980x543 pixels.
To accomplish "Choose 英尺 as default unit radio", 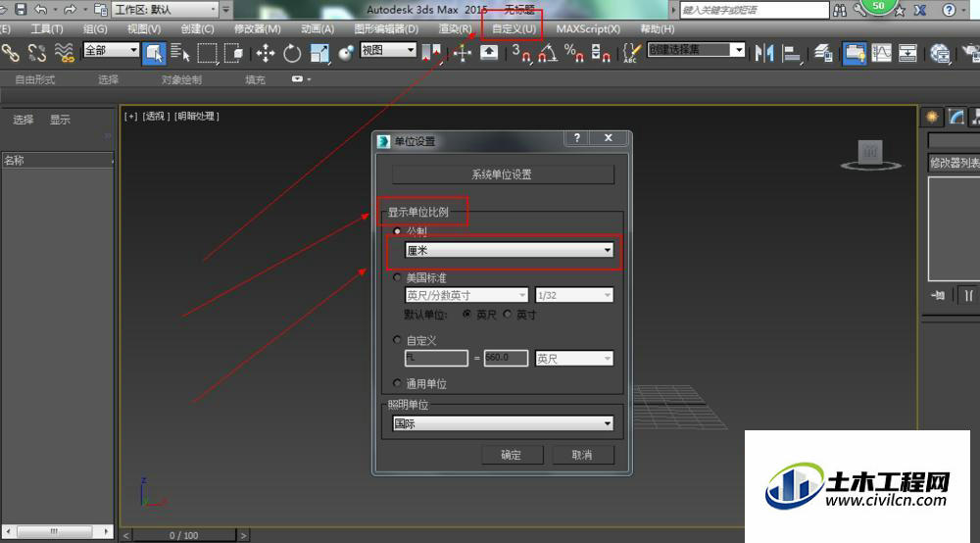I will point(466,314).
